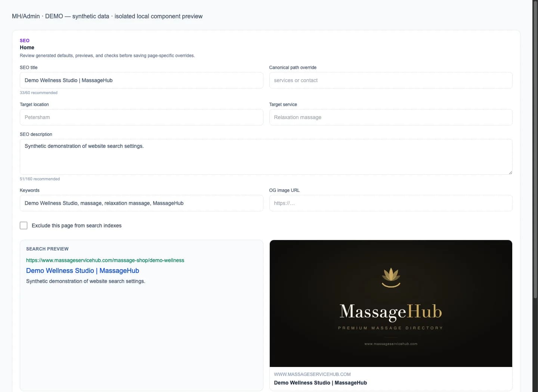Focus the Canonical path override field
Screen dimensions: 538x392
(390, 80)
